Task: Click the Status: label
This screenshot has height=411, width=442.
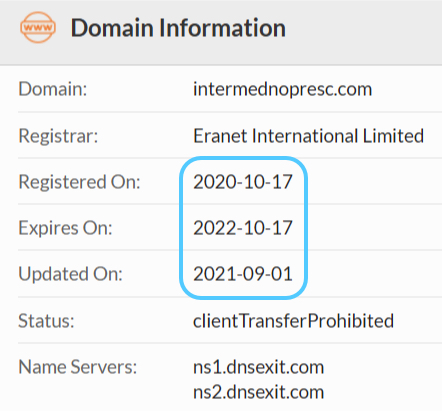Action: coord(46,321)
